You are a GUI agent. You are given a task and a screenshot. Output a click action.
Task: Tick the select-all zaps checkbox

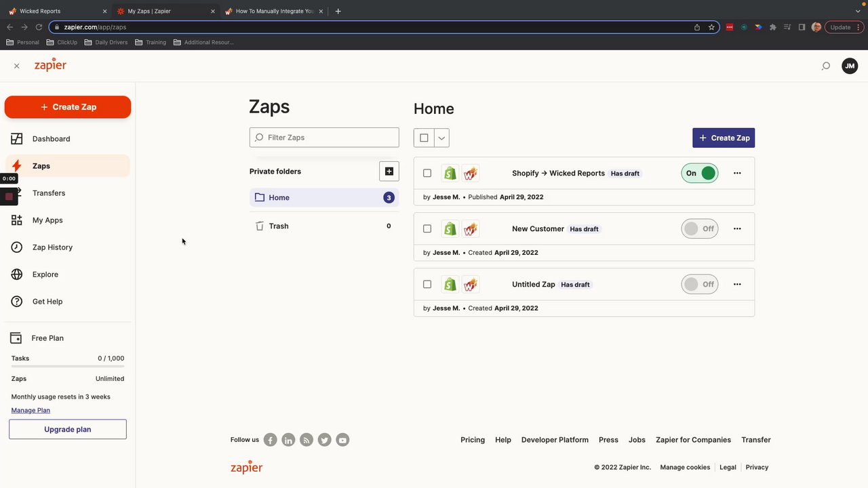pyautogui.click(x=424, y=138)
